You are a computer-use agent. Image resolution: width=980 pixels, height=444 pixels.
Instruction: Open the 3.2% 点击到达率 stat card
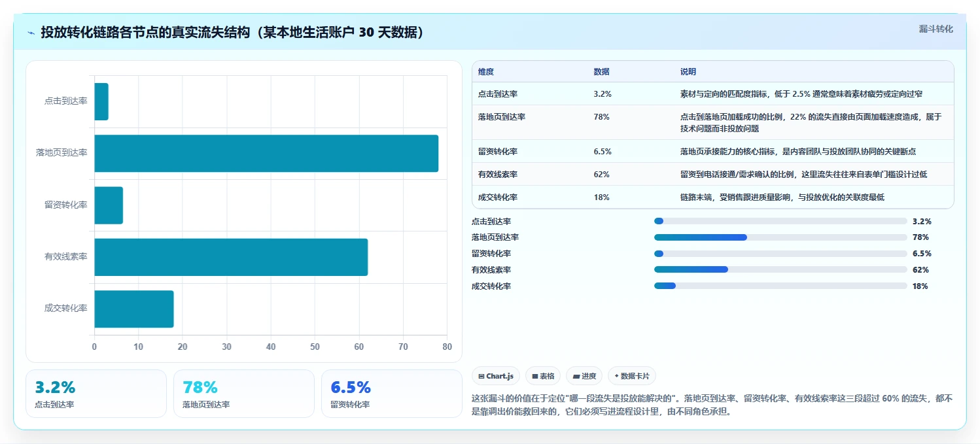pos(96,394)
